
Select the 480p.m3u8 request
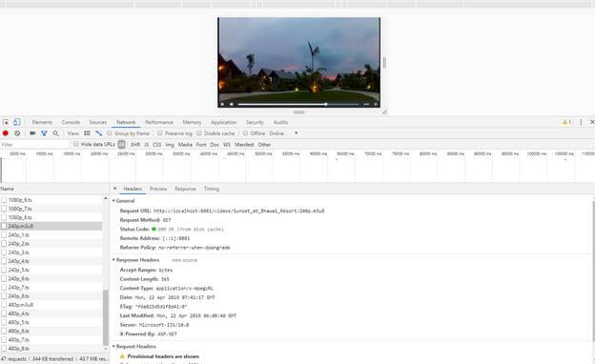coord(51,305)
